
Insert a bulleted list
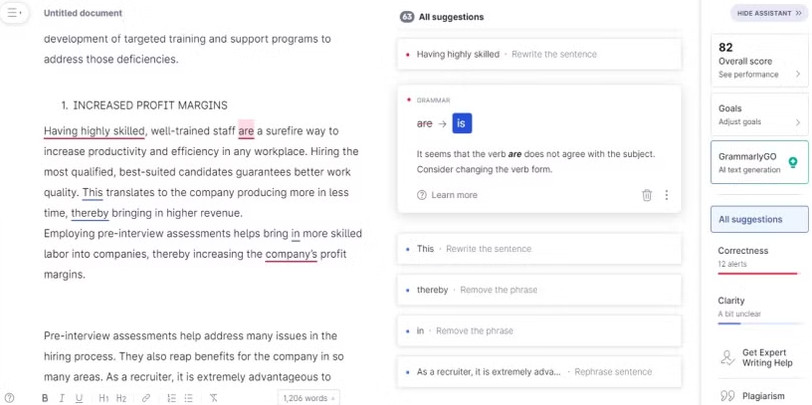[188, 398]
